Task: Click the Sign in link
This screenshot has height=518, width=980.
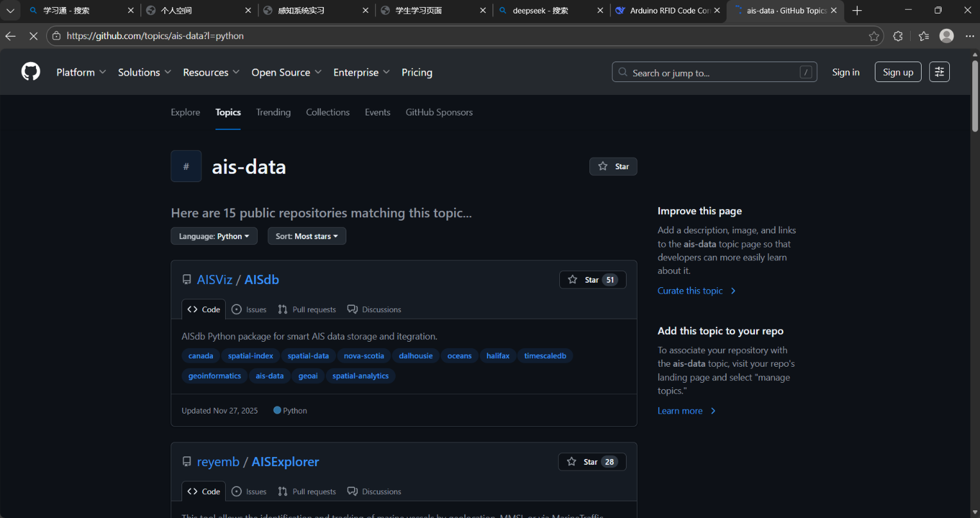Action: 845,72
